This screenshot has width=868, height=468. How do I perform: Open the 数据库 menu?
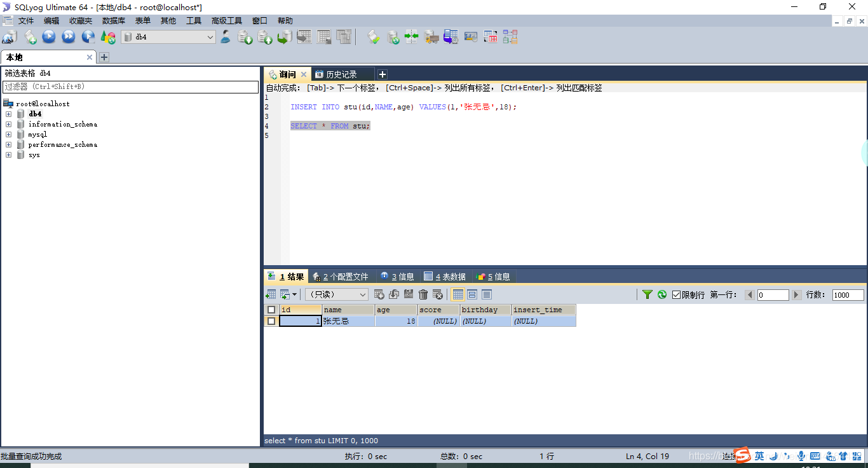114,21
